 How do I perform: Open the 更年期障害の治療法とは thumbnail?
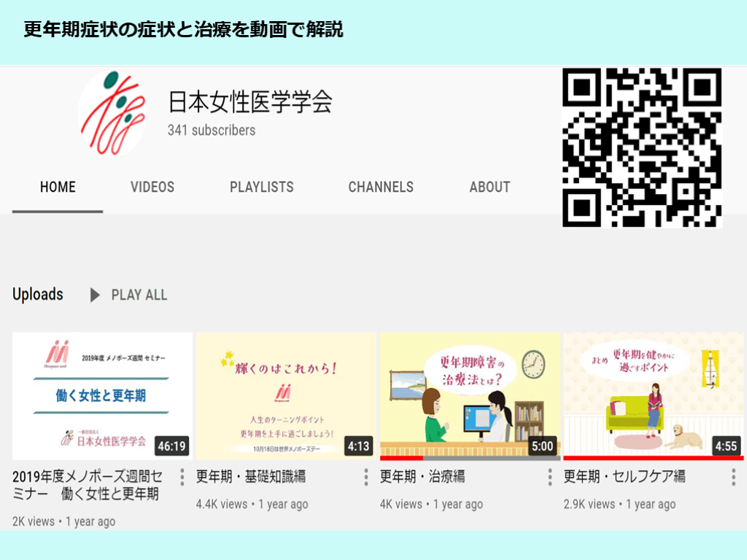point(470,394)
